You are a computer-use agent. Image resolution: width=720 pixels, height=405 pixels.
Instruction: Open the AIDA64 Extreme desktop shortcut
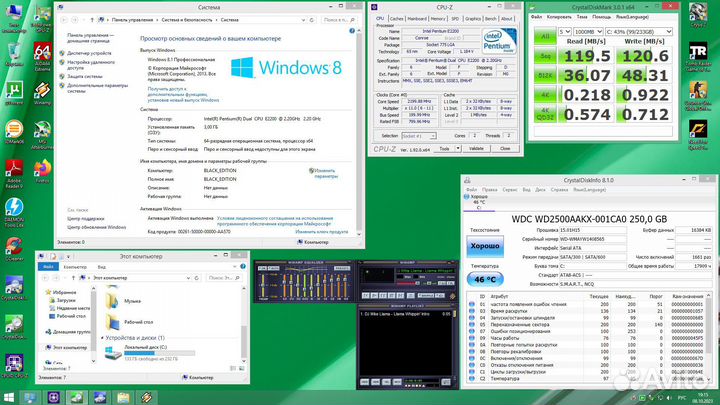pyautogui.click(x=42, y=56)
